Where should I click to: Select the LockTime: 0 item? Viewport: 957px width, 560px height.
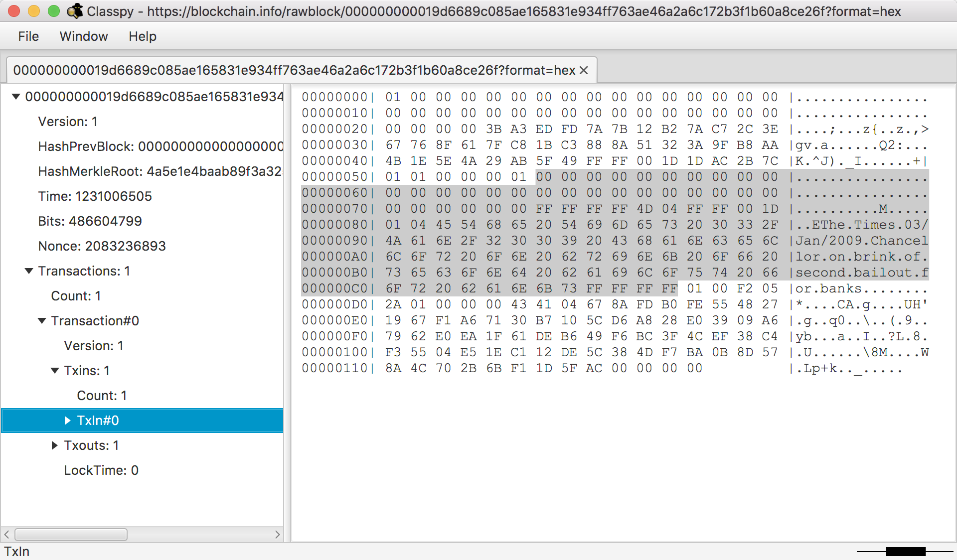pos(101,470)
